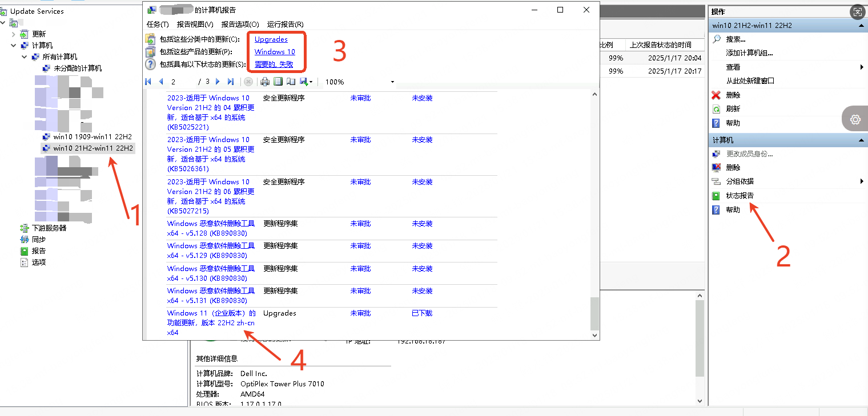Open the KB5025221 cumulative update link
Image resolution: width=868 pixels, height=416 pixels.
(211, 112)
